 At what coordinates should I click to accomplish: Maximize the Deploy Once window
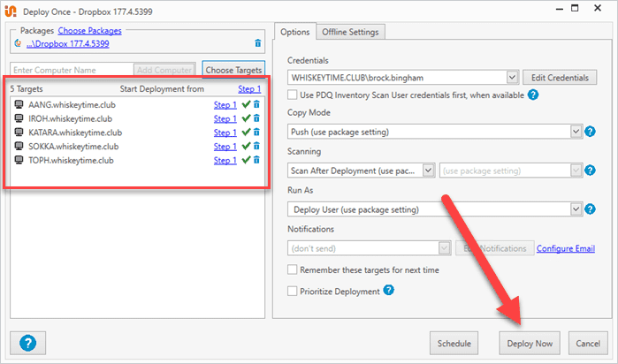575,8
